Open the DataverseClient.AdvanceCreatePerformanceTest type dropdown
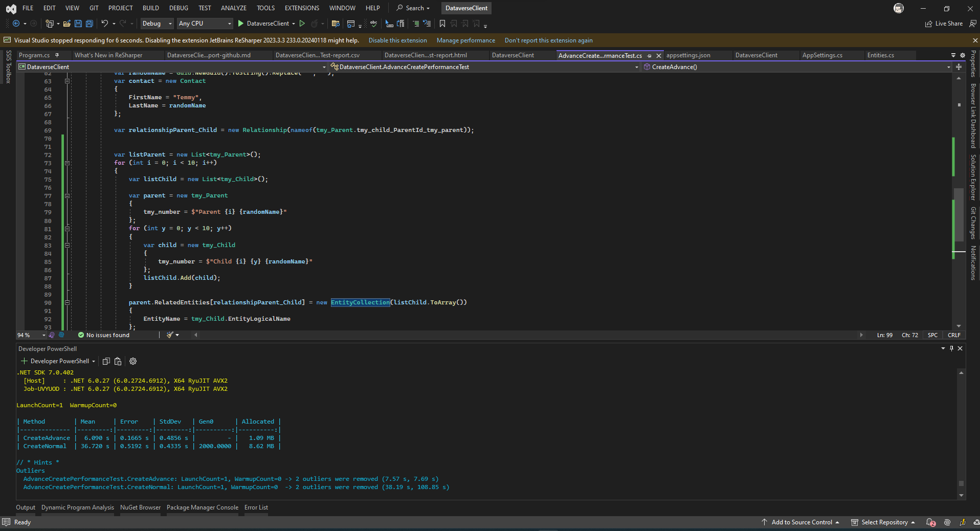 484,67
